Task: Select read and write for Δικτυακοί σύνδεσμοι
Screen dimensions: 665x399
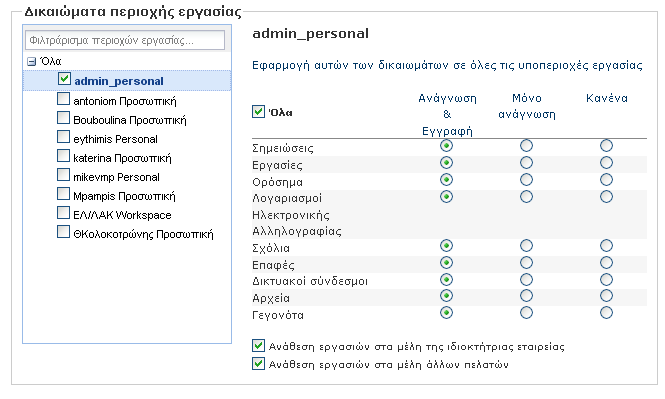Action: point(446,280)
